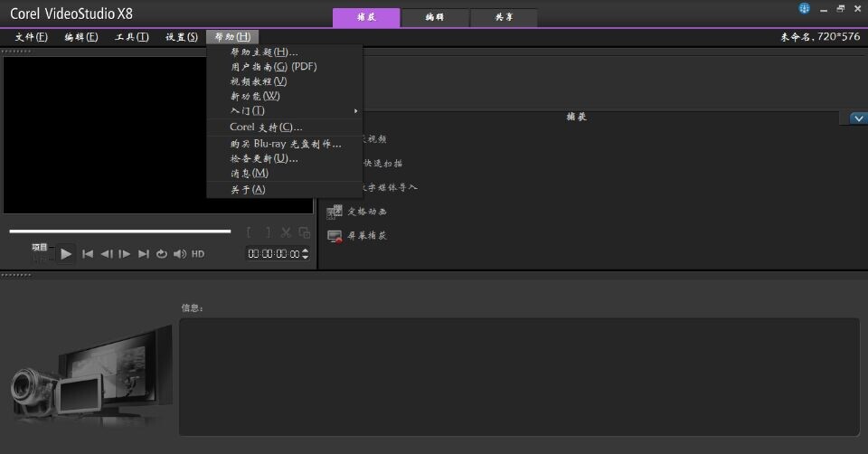The width and height of the screenshot is (868, 454).
Task: Choose 关于(A) in the Help menu
Action: [x=248, y=189]
